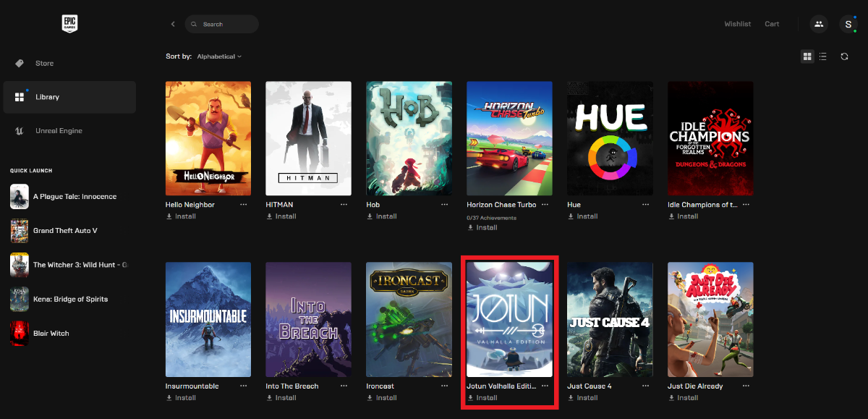
Task: Open the Friends list icon
Action: [x=819, y=24]
